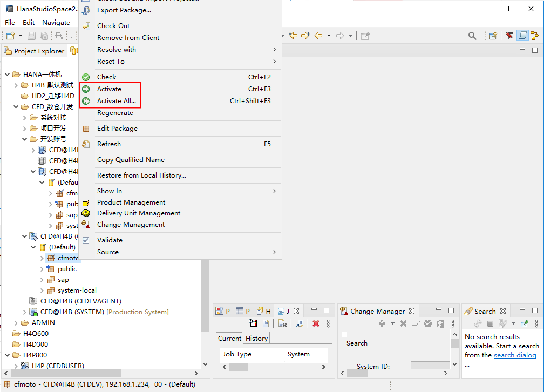This screenshot has width=544, height=392.
Task: Collapse the HANA一体机 folder
Action: (x=8, y=75)
